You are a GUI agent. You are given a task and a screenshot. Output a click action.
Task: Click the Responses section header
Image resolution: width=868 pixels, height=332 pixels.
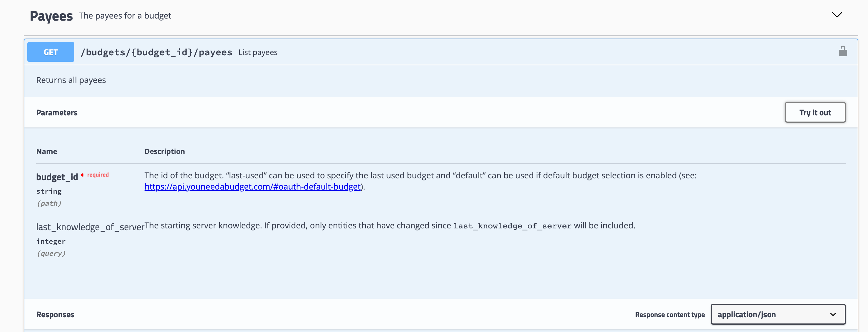click(x=55, y=314)
